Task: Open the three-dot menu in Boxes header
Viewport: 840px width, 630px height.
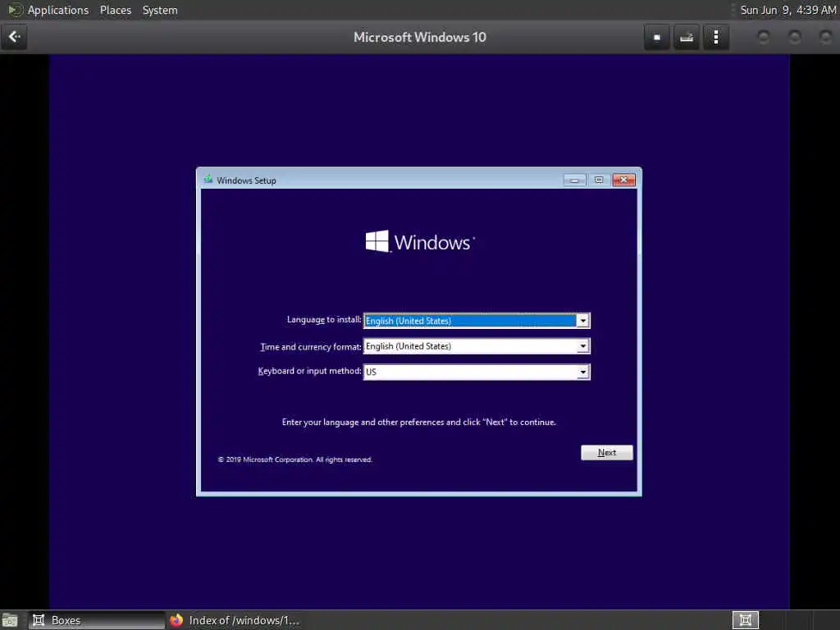Action: pyautogui.click(x=715, y=38)
